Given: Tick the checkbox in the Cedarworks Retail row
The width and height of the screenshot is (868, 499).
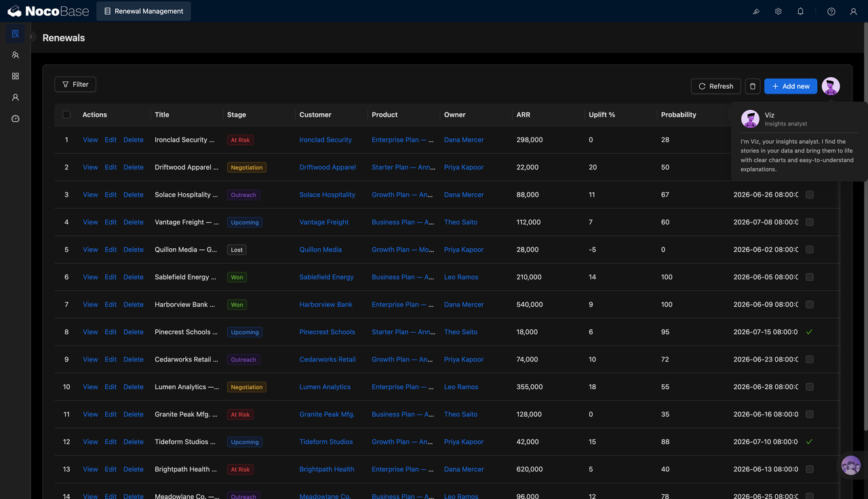Looking at the screenshot, I should pos(810,359).
